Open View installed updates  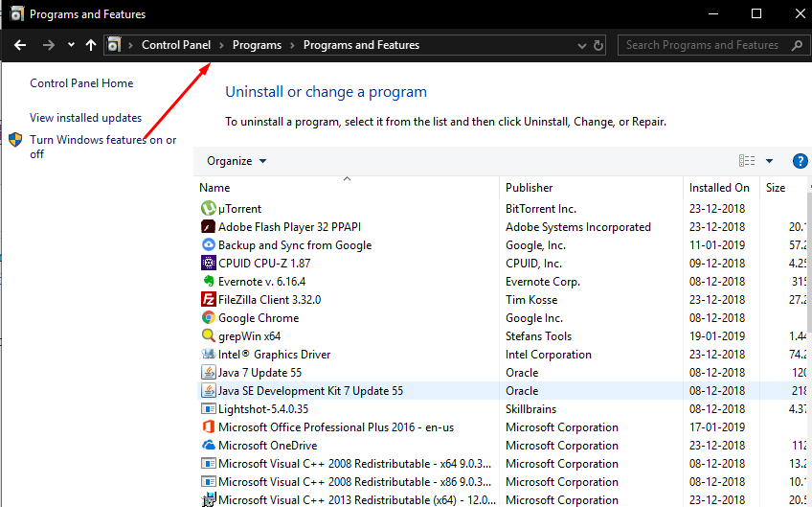click(85, 118)
